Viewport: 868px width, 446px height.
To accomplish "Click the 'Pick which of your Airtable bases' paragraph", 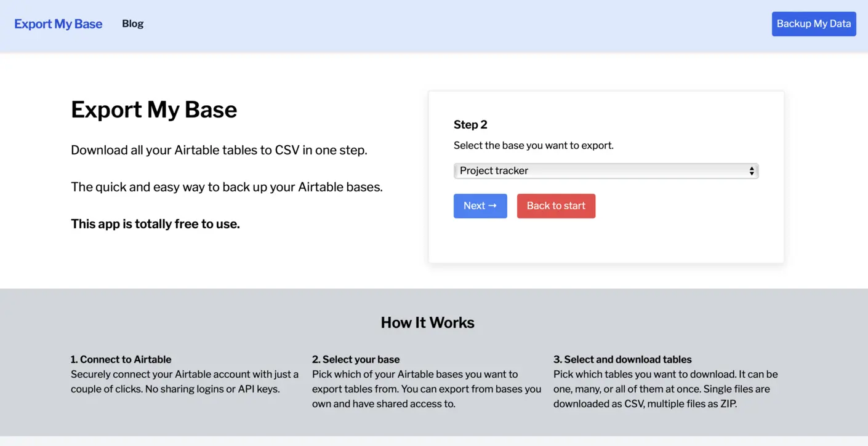I will (x=426, y=389).
